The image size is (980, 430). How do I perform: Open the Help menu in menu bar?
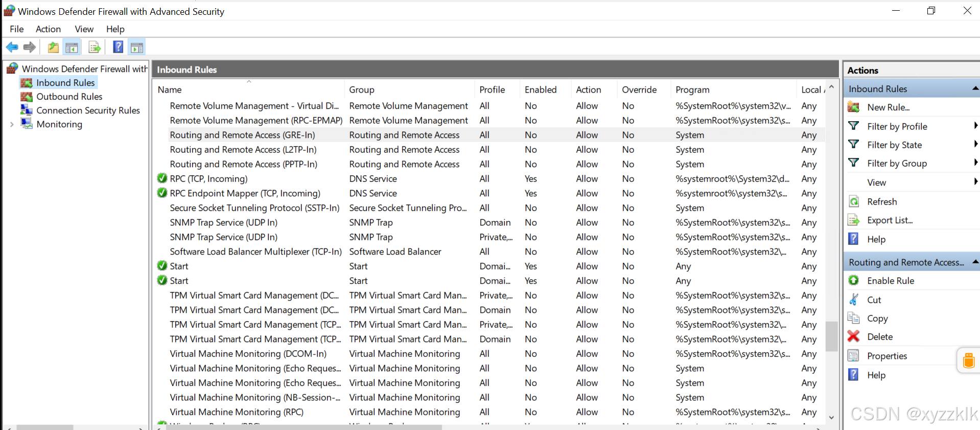[x=115, y=29]
